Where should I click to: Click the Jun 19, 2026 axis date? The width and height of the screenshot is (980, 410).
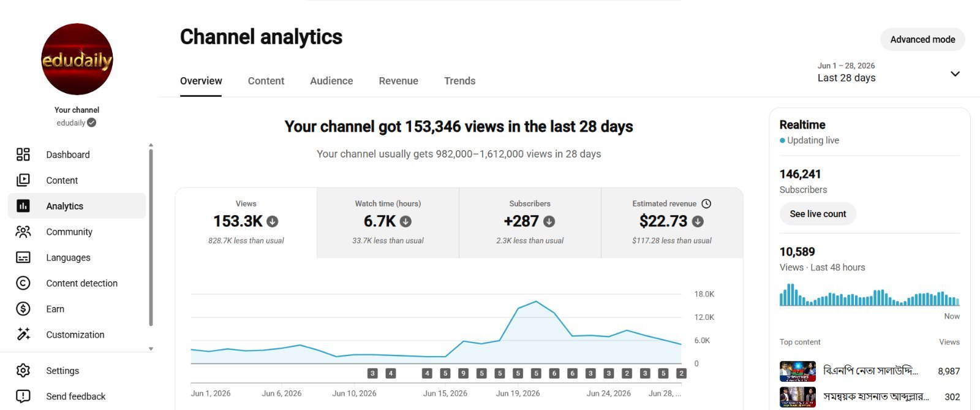click(518, 393)
